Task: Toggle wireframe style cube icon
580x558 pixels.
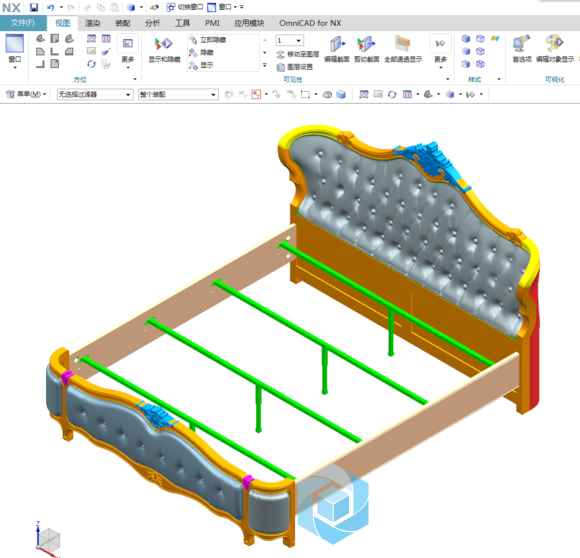Action: coord(480,38)
